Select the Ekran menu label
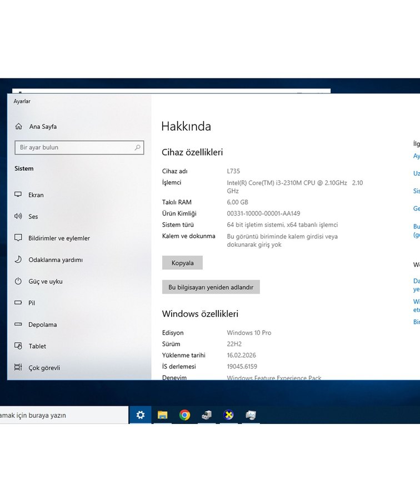This screenshot has height=504, width=420. tap(36, 195)
